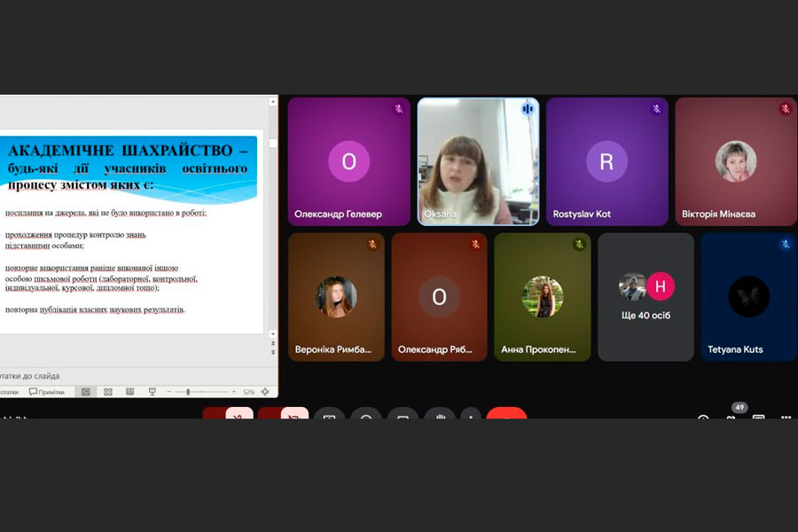
Task: Select Олександр Гелевер participant tile
Action: [348, 161]
